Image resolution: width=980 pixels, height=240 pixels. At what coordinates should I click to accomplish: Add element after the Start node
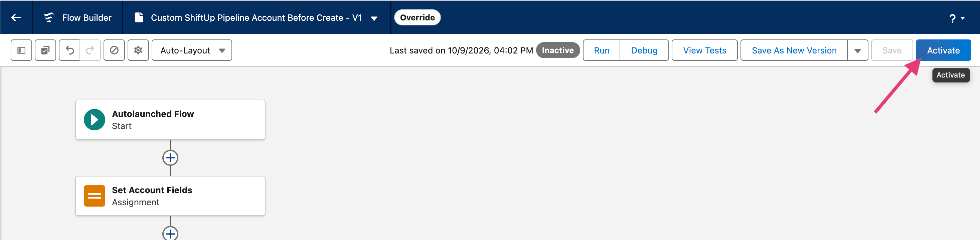[x=170, y=158]
